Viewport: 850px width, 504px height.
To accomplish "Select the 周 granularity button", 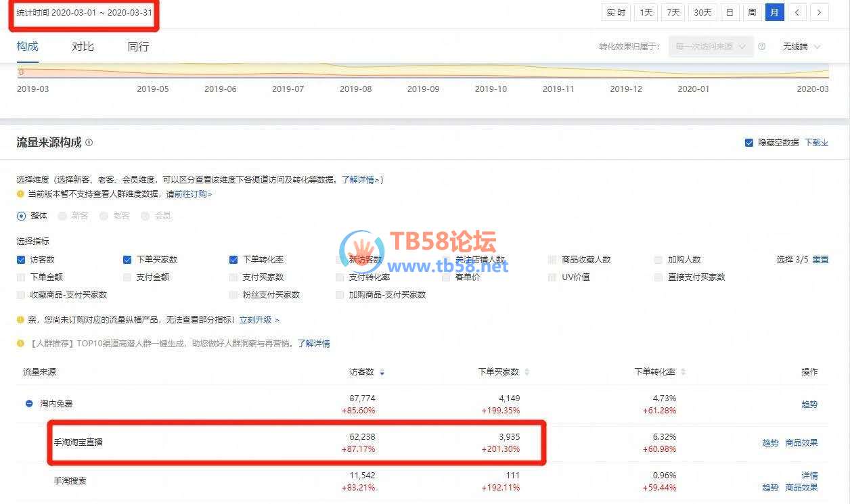I will point(752,12).
